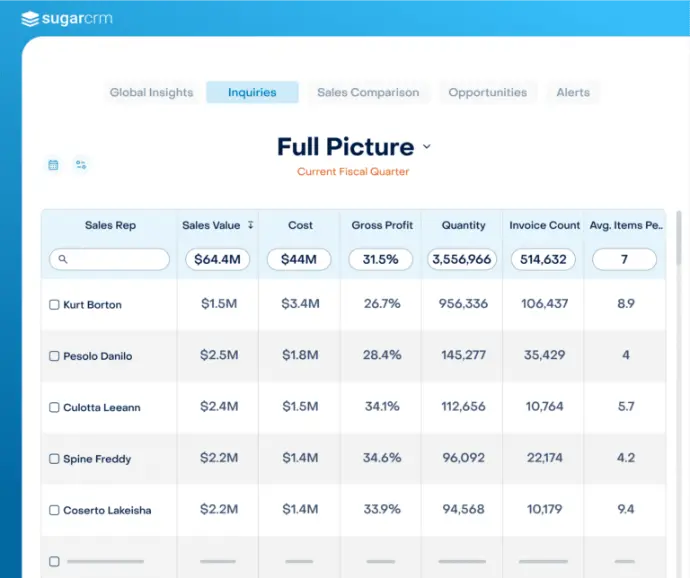The image size is (690, 578).
Task: Open the Alerts tab
Action: pyautogui.click(x=573, y=92)
